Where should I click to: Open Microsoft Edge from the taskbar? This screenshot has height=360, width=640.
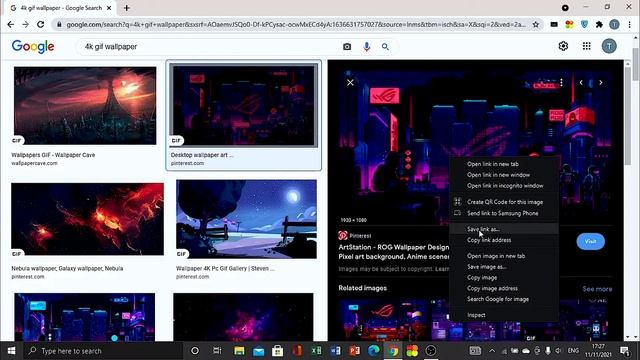(x=373, y=351)
